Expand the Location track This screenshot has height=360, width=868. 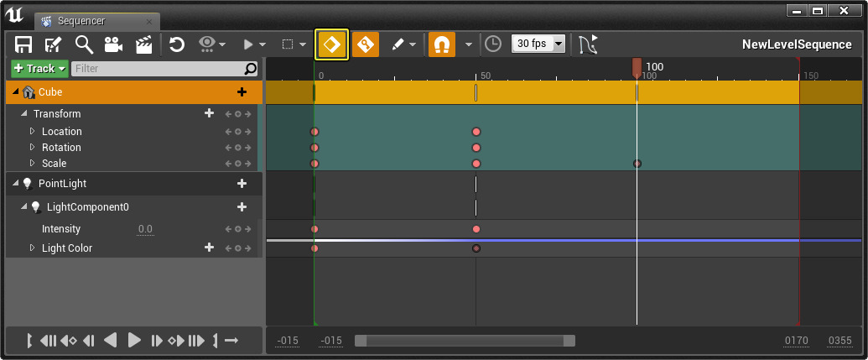tap(33, 131)
